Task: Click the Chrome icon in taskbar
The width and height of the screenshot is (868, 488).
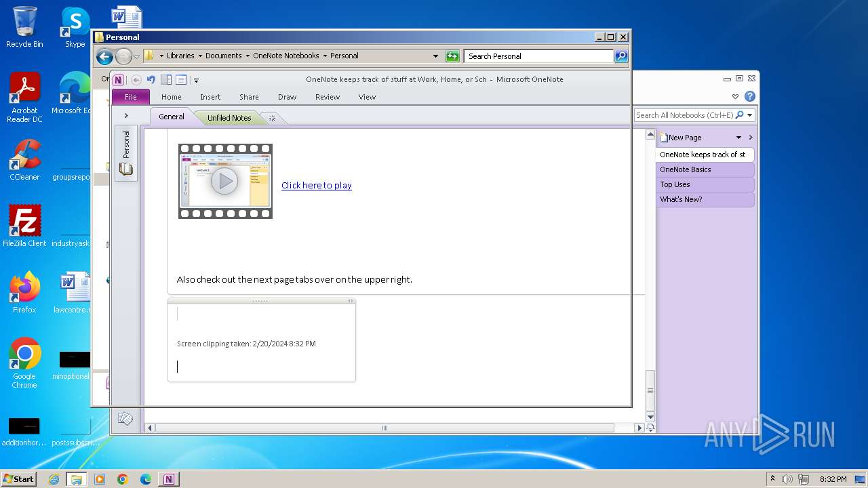Action: click(123, 479)
